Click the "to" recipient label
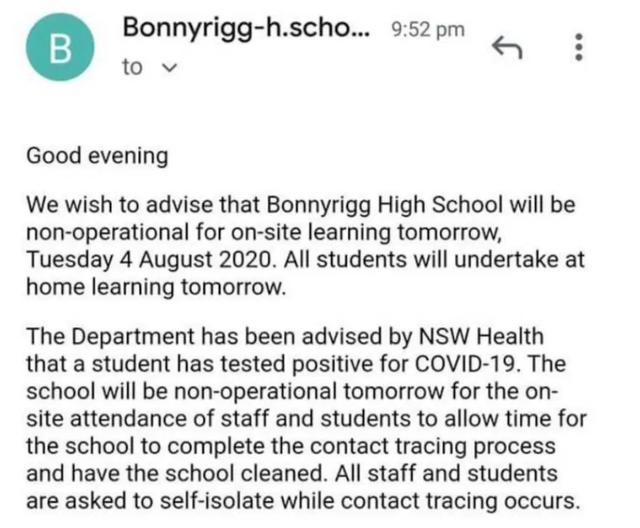This screenshot has height=528, width=640. coord(132,67)
